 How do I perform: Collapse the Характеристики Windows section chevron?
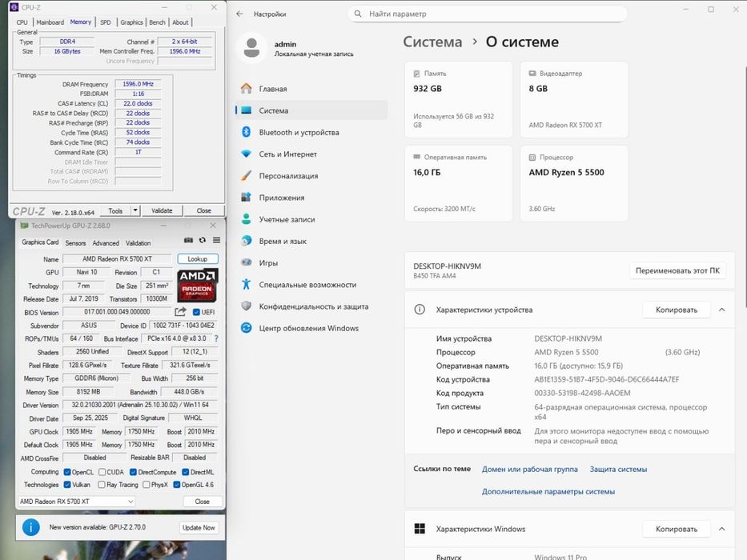[721, 529]
